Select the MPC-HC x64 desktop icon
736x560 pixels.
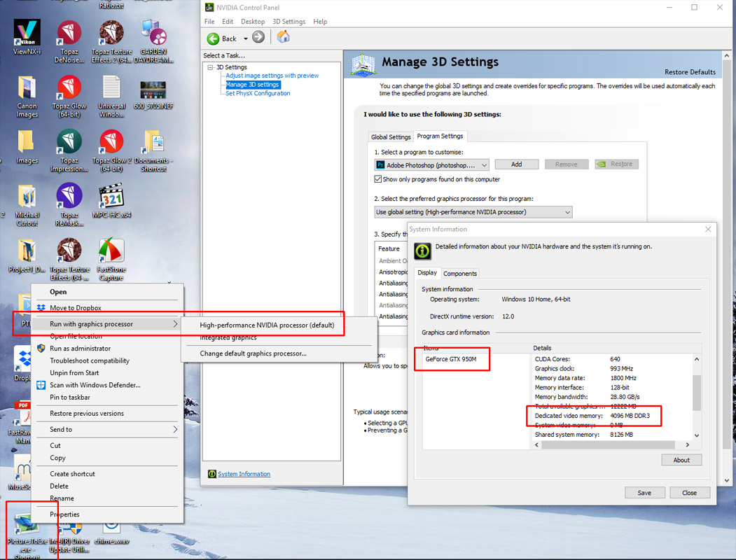111,200
